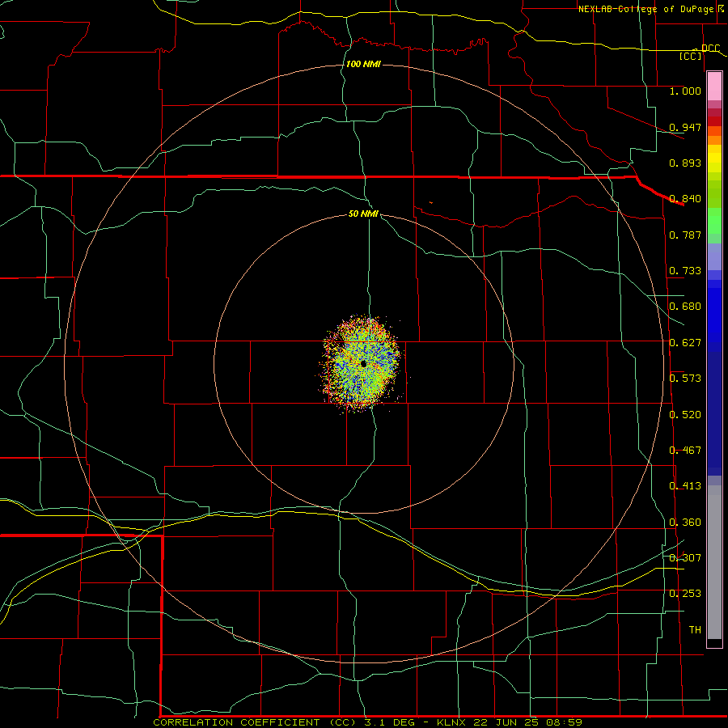
Task: Click the 50 NMI range ring label
Action: (363, 214)
